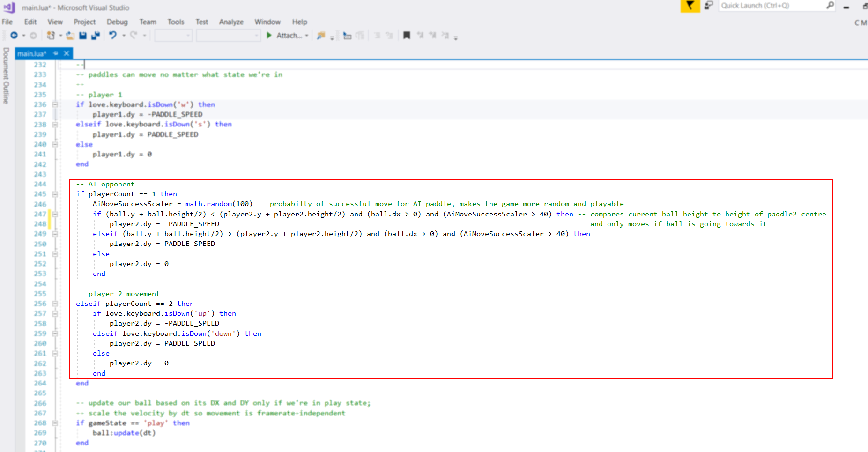
Task: Go to the previous bookmark icon
Action: pyautogui.click(x=420, y=36)
